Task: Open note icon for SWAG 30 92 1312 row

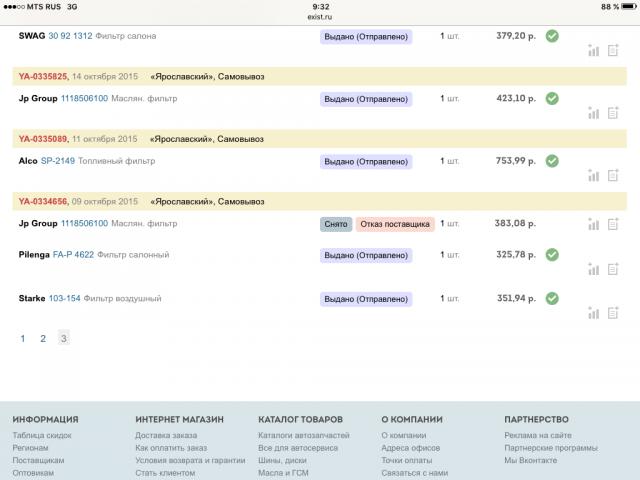Action: (x=613, y=50)
